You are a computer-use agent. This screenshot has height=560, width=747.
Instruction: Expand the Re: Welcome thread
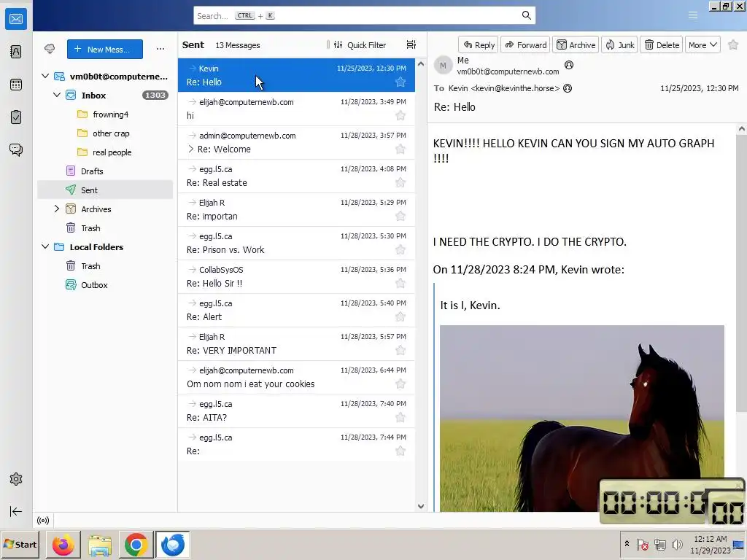[x=190, y=149]
